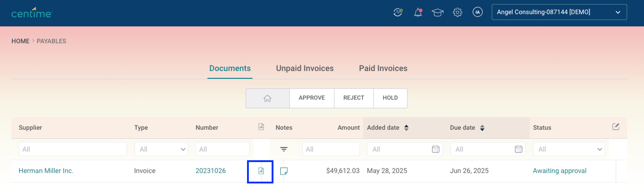Image resolution: width=644 pixels, height=188 pixels.
Task: Click the Amount column header
Action: (348, 128)
